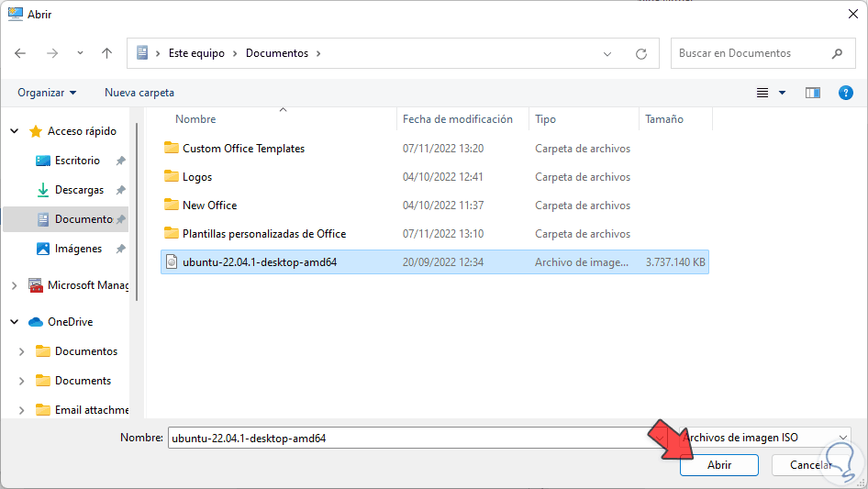Open the address bar history dropdown
The image size is (868, 489).
click(x=607, y=54)
